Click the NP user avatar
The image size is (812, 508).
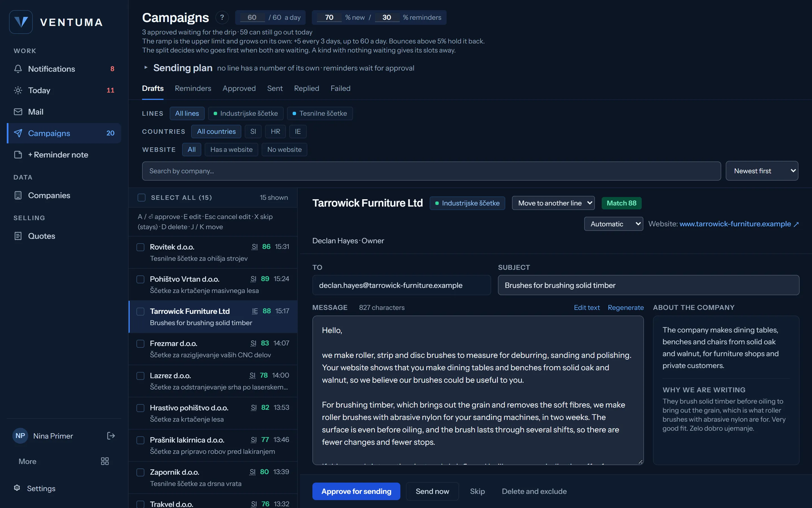[20, 436]
